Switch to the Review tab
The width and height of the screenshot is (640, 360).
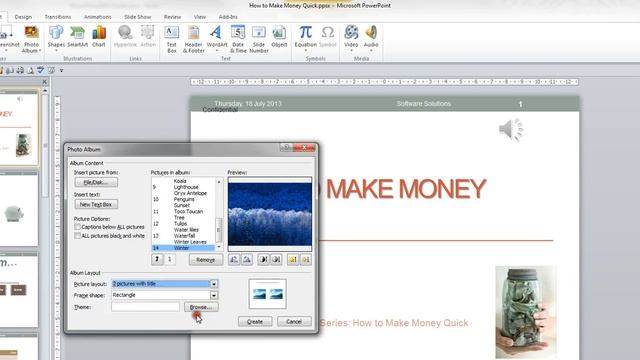(172, 17)
